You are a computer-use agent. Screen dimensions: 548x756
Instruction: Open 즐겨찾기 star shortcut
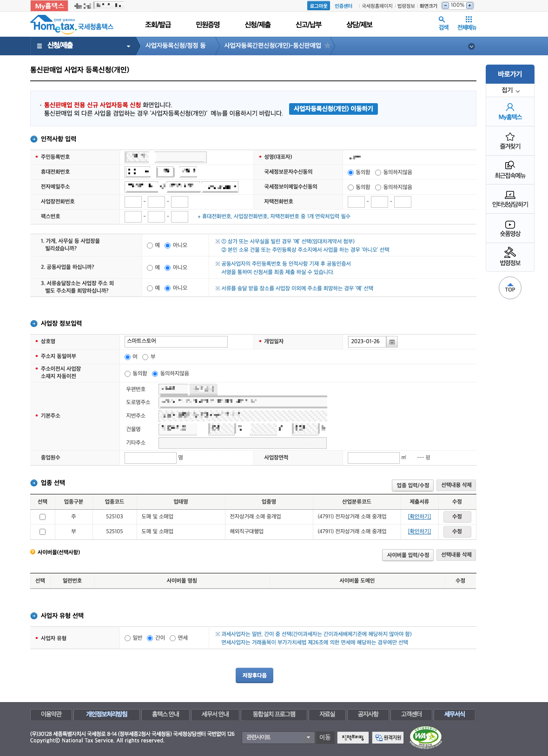click(x=510, y=141)
